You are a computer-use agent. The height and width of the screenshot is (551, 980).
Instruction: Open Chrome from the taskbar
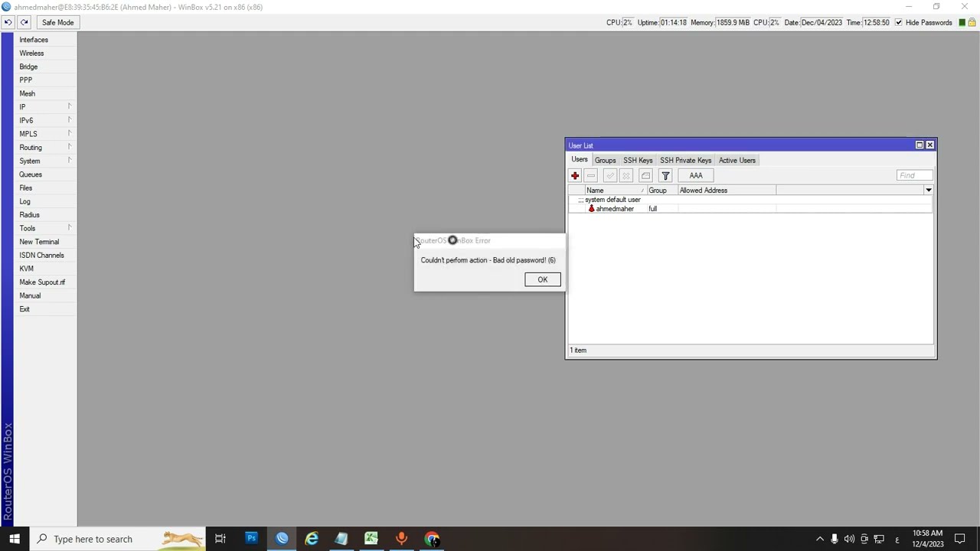[x=432, y=539]
